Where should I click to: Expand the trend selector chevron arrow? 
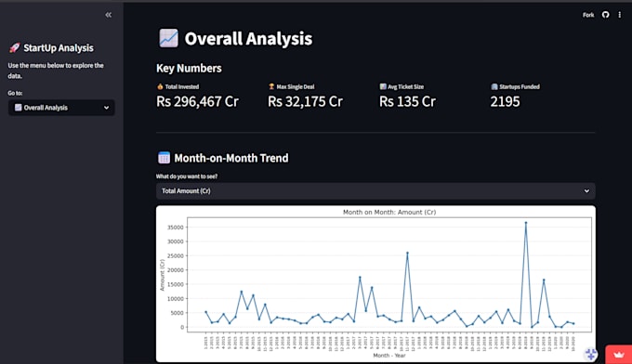tap(586, 191)
